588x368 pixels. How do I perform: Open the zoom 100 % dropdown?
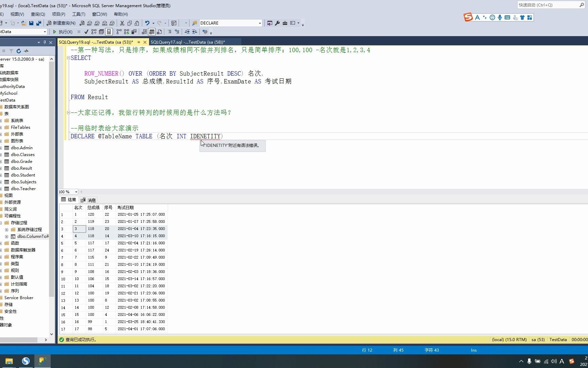click(76, 192)
